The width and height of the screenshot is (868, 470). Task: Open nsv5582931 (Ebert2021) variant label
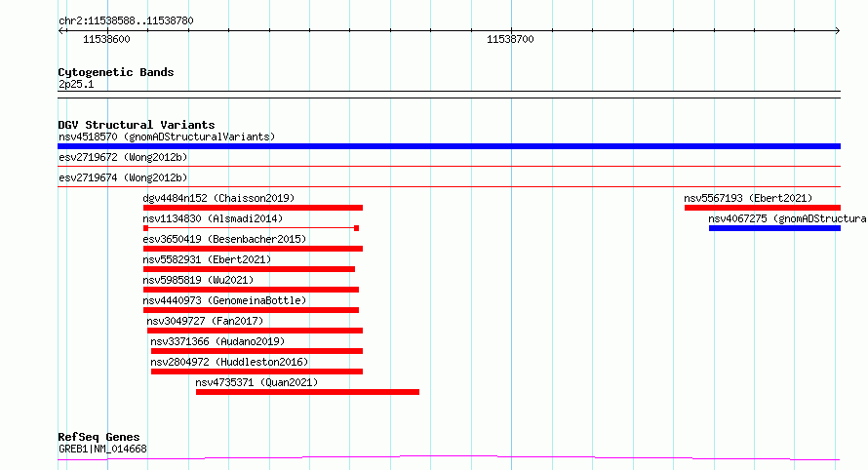(207, 259)
